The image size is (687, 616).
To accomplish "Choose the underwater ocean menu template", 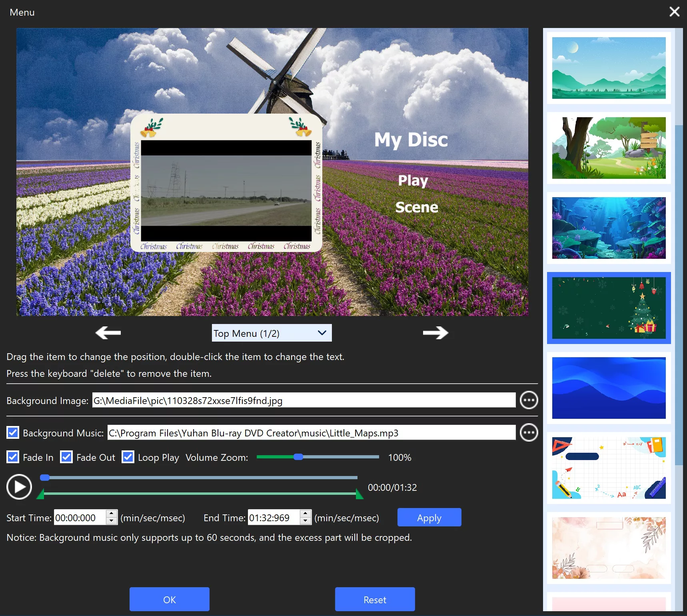I will (x=609, y=228).
